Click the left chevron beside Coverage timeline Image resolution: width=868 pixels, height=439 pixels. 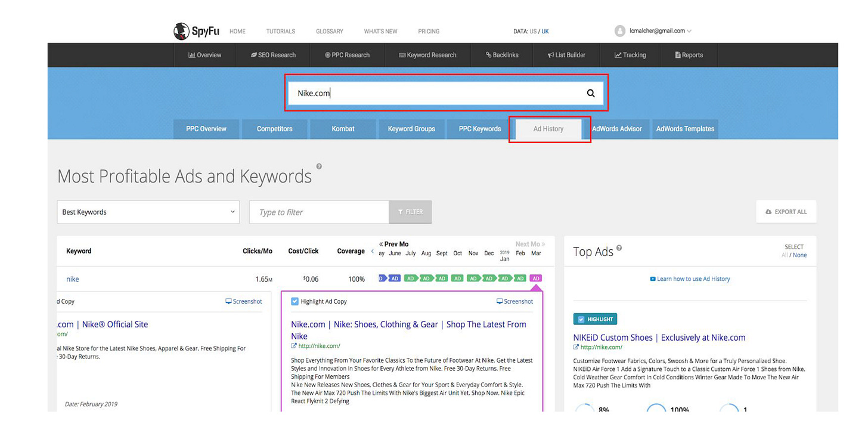click(373, 251)
